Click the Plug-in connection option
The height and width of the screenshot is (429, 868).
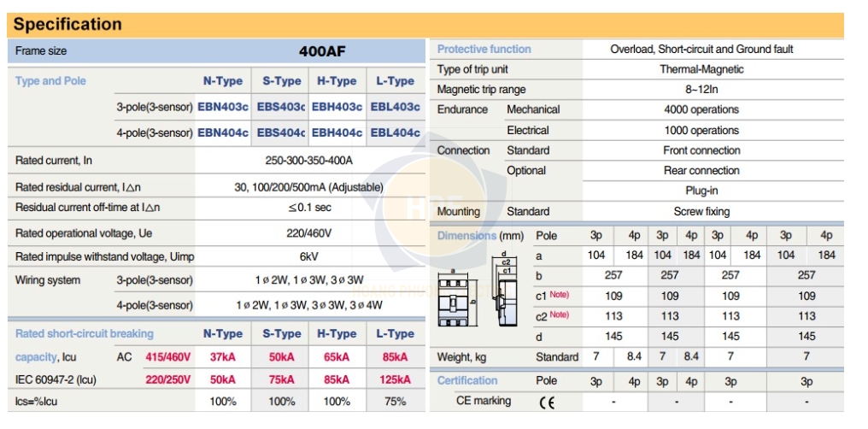coord(702,191)
